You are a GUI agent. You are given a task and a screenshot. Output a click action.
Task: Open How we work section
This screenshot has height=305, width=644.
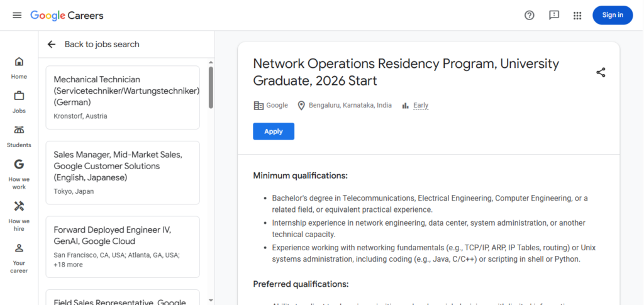click(x=19, y=175)
